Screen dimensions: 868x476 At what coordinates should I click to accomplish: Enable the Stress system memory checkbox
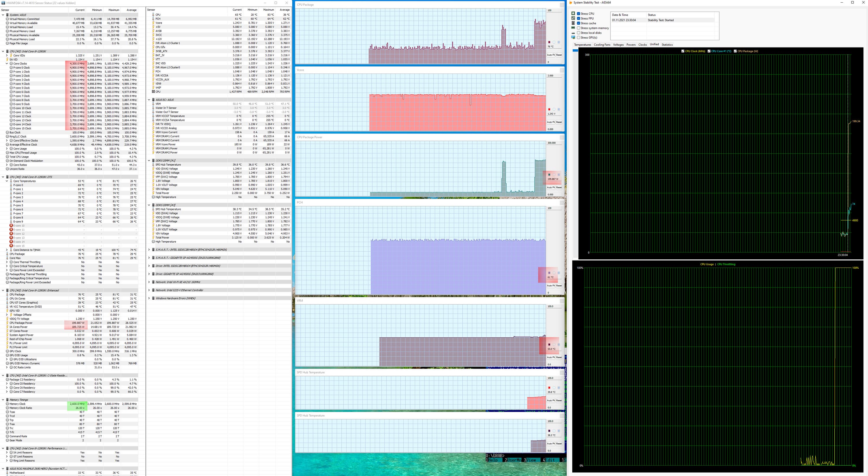coord(579,28)
